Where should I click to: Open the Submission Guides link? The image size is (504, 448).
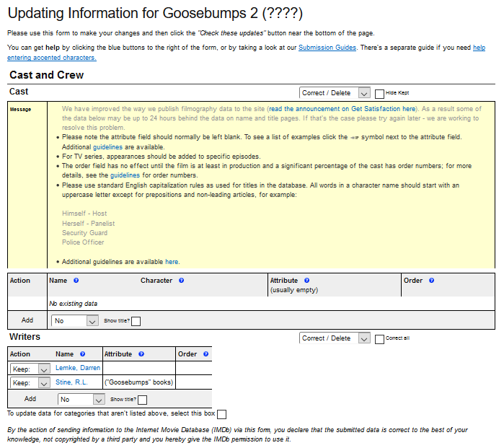327,48
